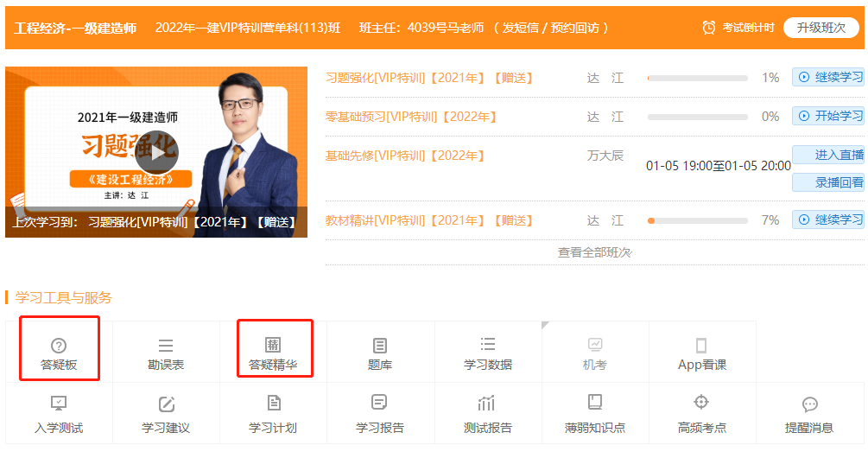Click 继续学习 for 习题强化 course
This screenshot has width=868, height=458.
click(x=829, y=77)
